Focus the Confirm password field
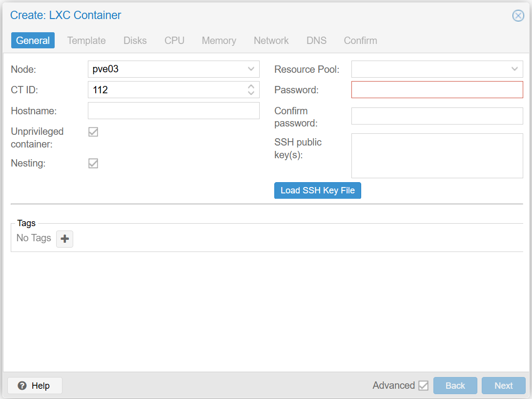 [437, 116]
